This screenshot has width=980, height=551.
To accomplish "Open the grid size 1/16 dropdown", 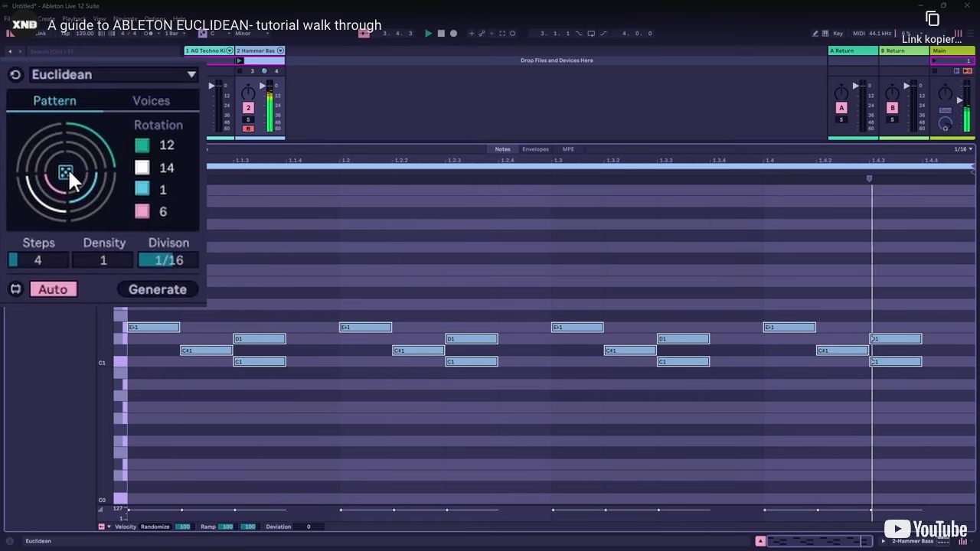I will click(x=963, y=149).
